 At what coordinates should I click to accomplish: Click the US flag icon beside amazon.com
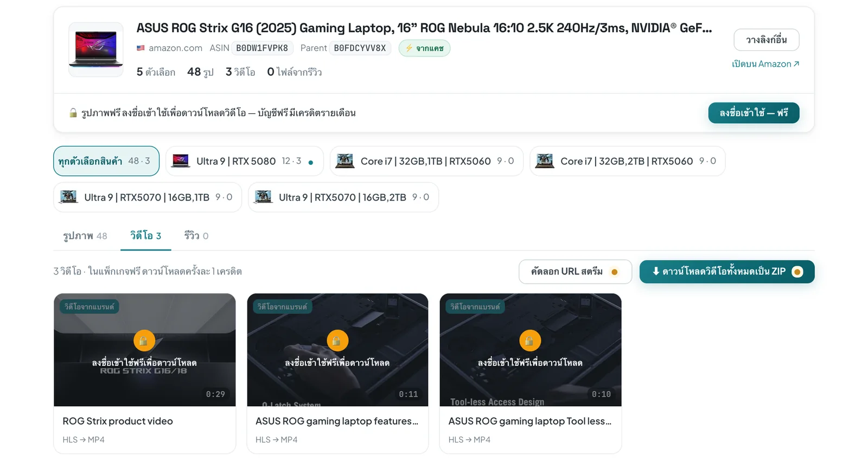(x=141, y=48)
